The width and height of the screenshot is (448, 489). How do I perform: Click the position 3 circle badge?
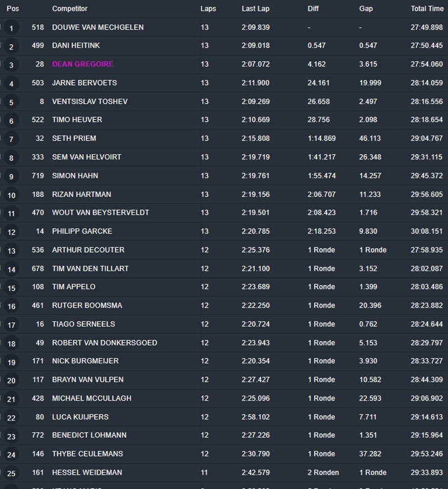(11, 65)
